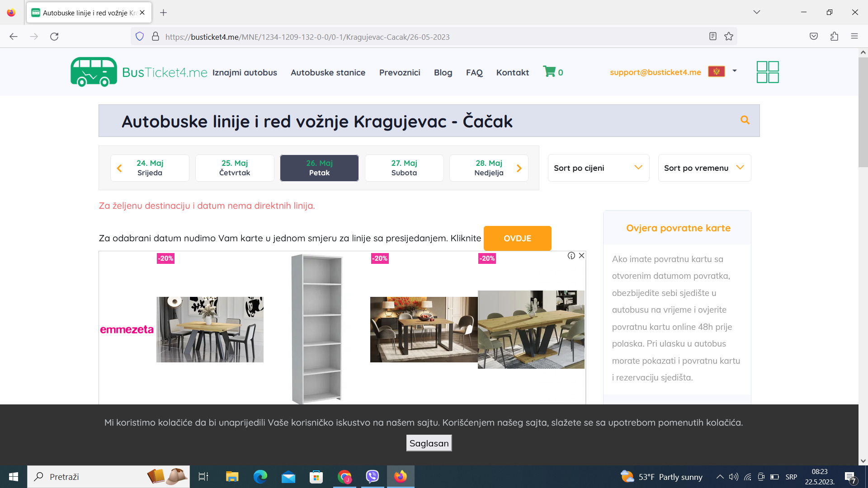Open the four-square grid menu icon

coord(768,72)
